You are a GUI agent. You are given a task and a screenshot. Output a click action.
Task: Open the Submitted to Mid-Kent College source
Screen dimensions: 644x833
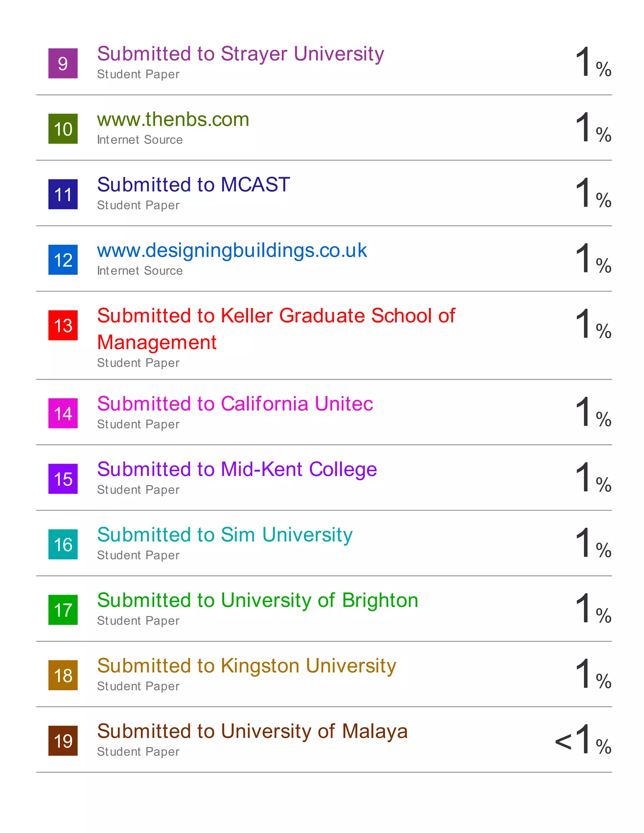click(x=237, y=470)
